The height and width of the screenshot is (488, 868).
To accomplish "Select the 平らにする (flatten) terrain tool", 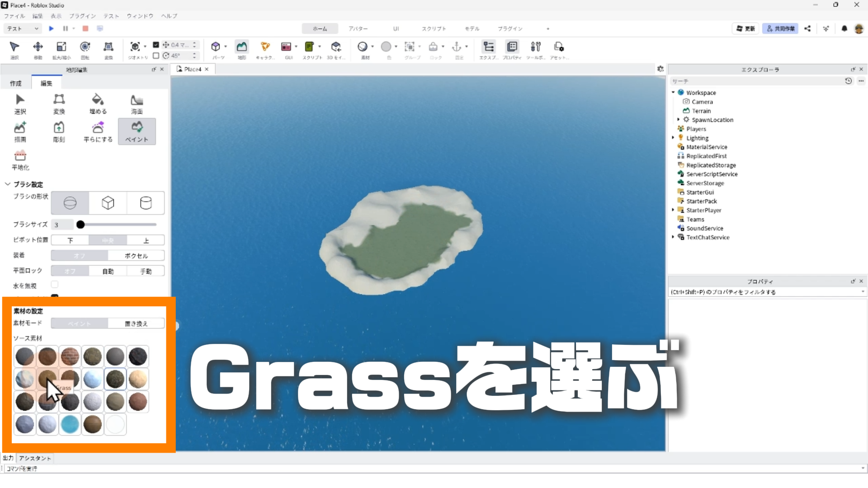I will point(98,132).
